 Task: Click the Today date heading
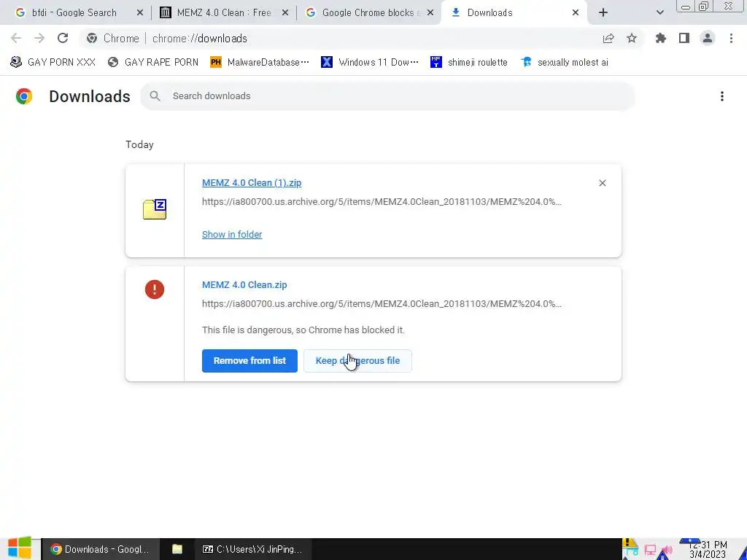[139, 145]
